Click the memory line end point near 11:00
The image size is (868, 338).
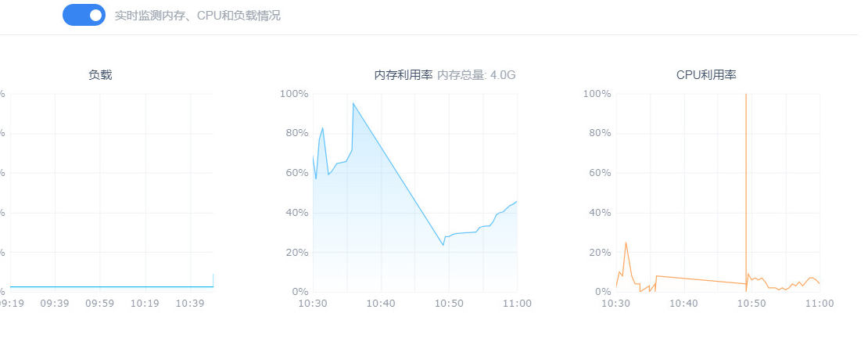tap(516, 202)
